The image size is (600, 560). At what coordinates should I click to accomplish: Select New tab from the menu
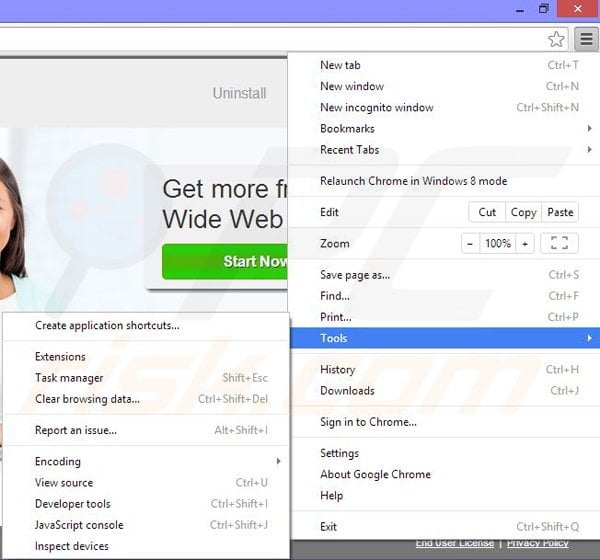click(x=445, y=65)
